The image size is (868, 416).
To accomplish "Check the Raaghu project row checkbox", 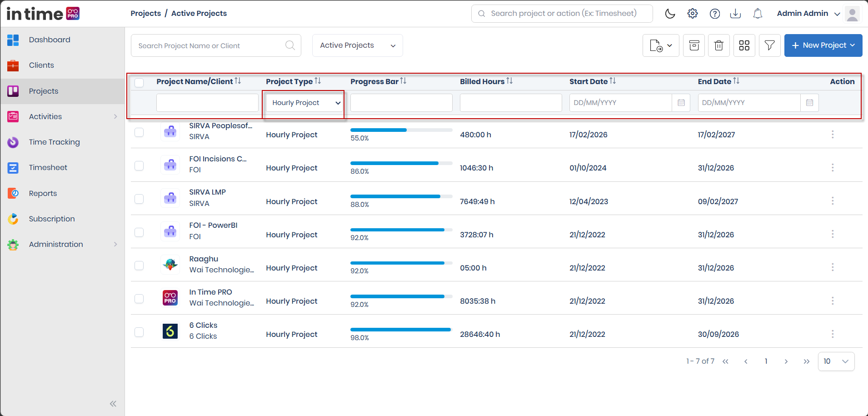I will 139,266.
